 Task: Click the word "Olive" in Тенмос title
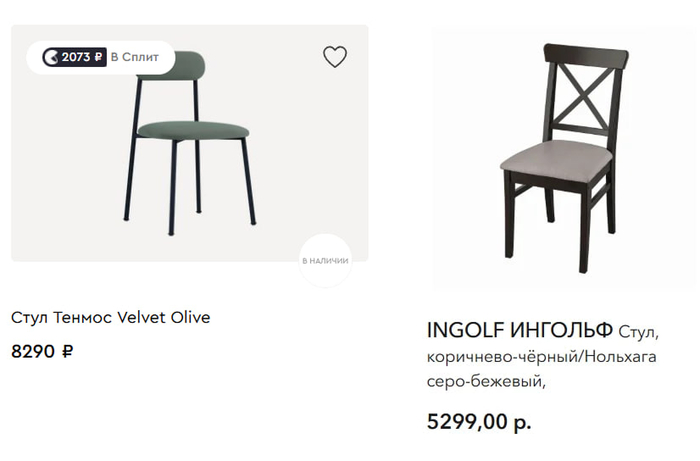[188, 318]
